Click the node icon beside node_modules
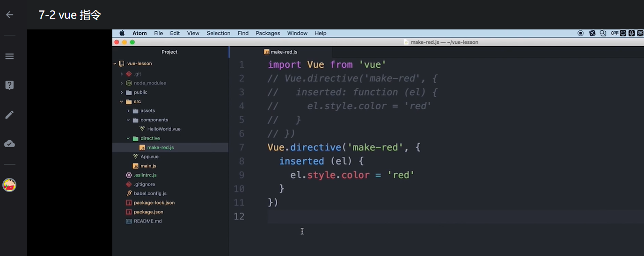The image size is (644, 256). 129,83
